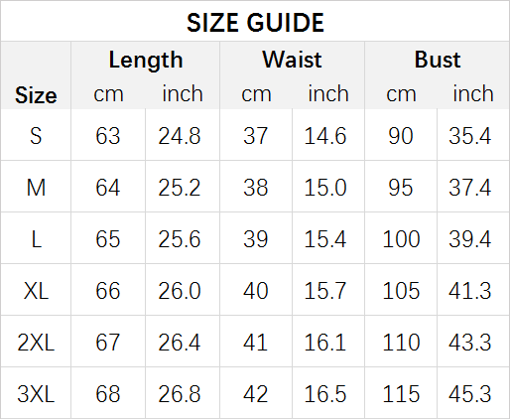The height and width of the screenshot is (420, 511).
Task: Select the S size row label
Action: (36, 136)
